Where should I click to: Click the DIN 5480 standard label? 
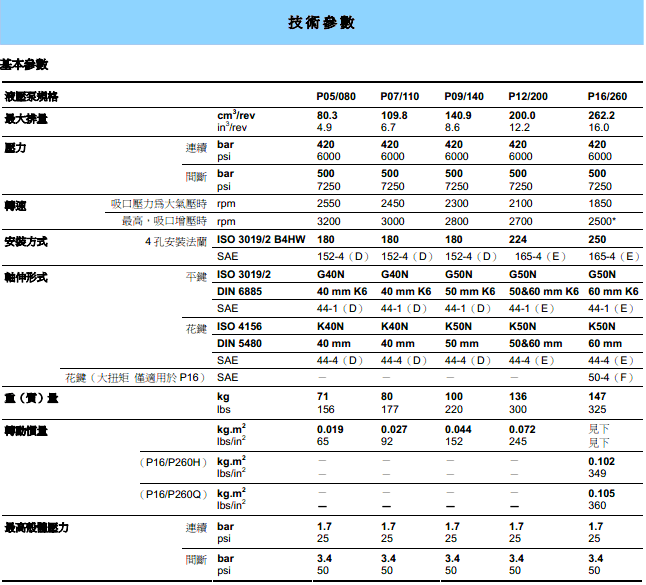(x=241, y=343)
